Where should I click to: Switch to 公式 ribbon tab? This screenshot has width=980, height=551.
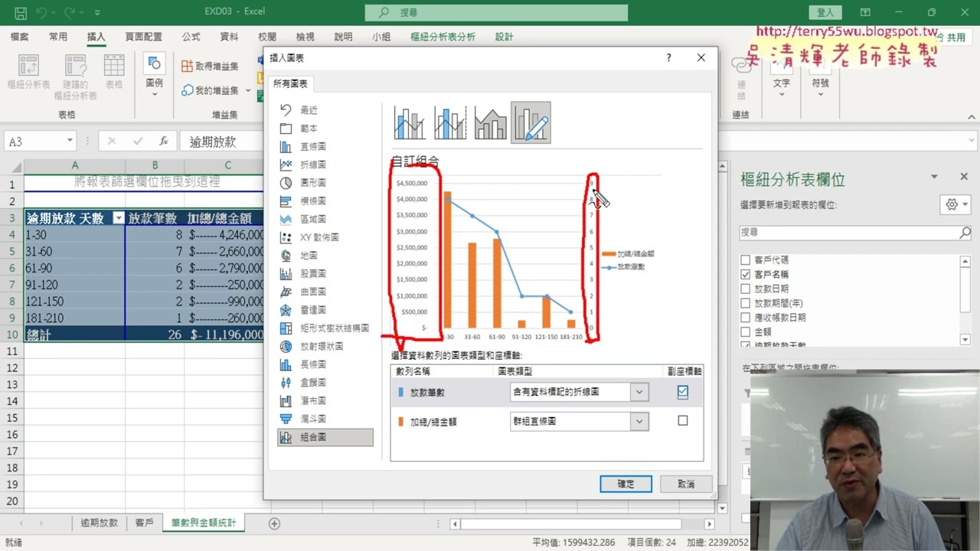pyautogui.click(x=191, y=37)
